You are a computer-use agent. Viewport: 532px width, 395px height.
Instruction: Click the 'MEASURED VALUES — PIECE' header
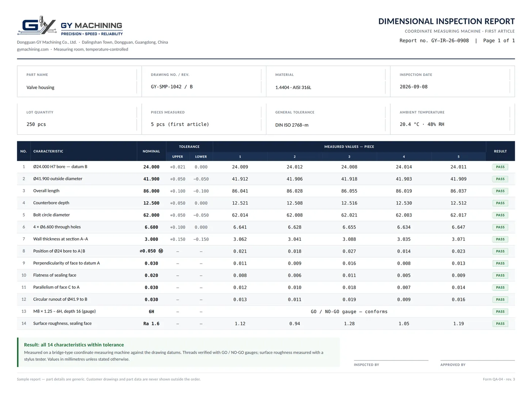pos(349,147)
